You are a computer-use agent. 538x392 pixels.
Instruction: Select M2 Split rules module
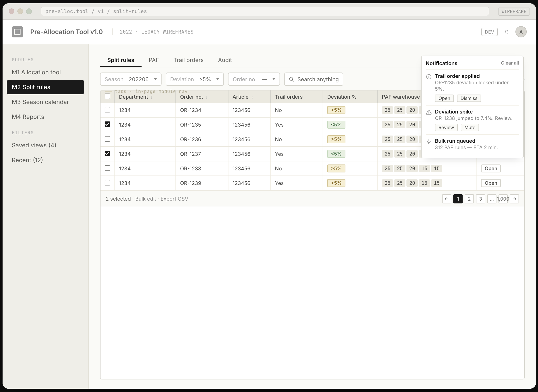click(45, 87)
